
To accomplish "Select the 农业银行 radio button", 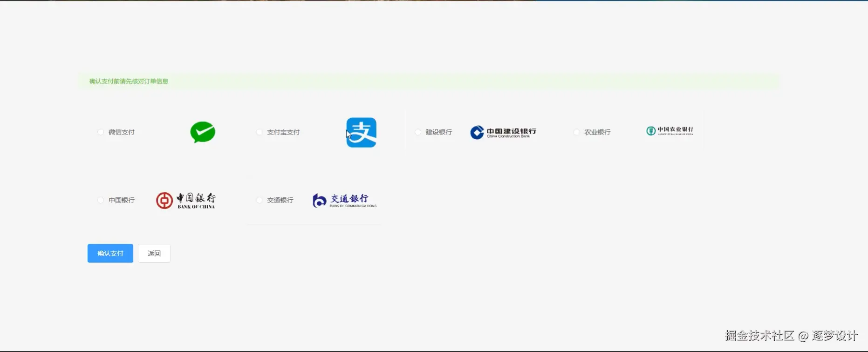I will pos(576,132).
